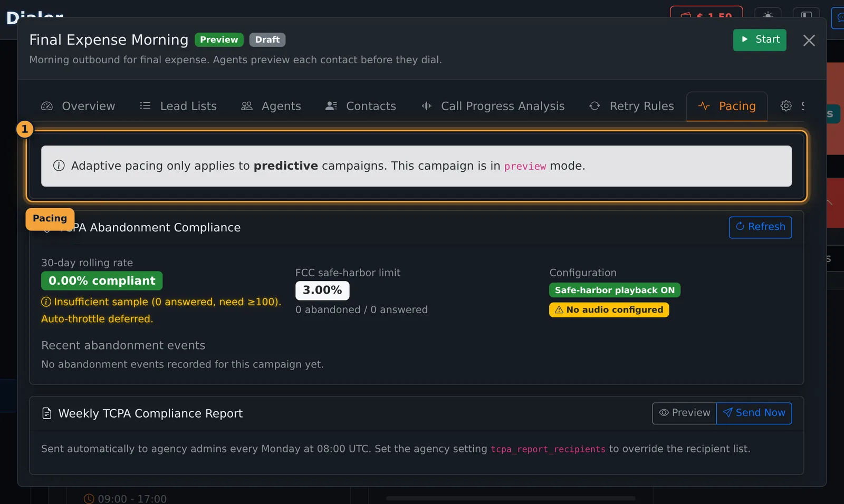844x504 pixels.
Task: Open the Call Progress Analysis tab
Action: (493, 106)
